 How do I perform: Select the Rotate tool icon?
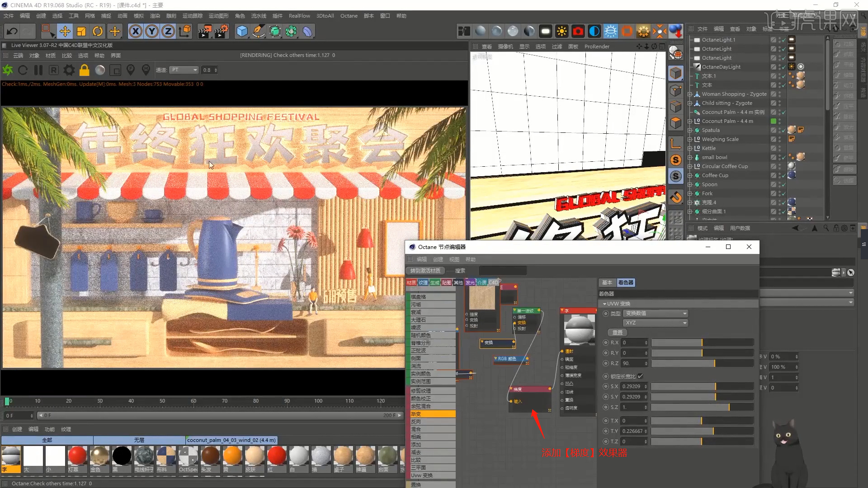coord(98,31)
